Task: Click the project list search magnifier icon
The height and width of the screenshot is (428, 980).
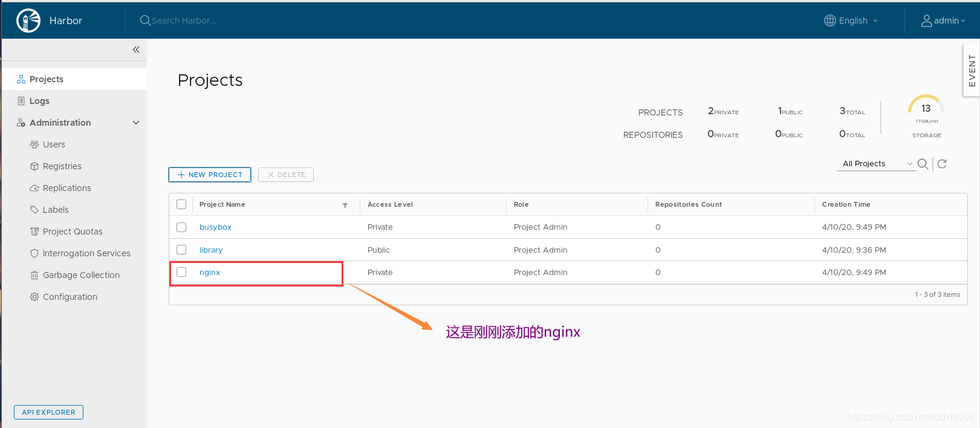Action: point(923,164)
